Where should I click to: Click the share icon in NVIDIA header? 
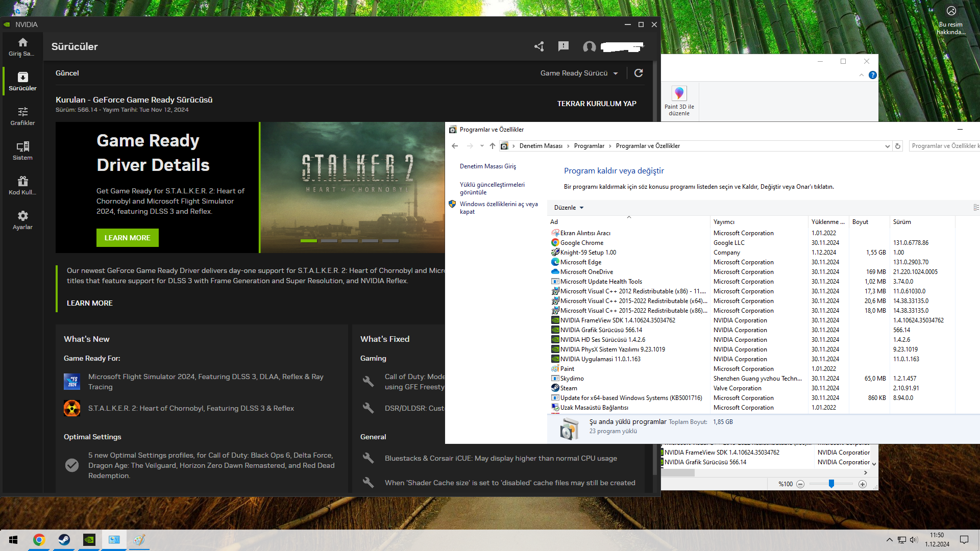point(539,47)
